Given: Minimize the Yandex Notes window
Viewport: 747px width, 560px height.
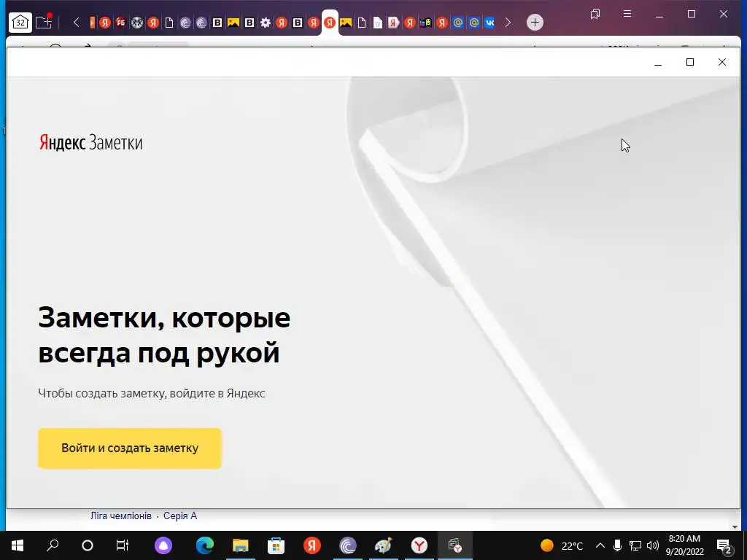Looking at the screenshot, I should [658, 63].
